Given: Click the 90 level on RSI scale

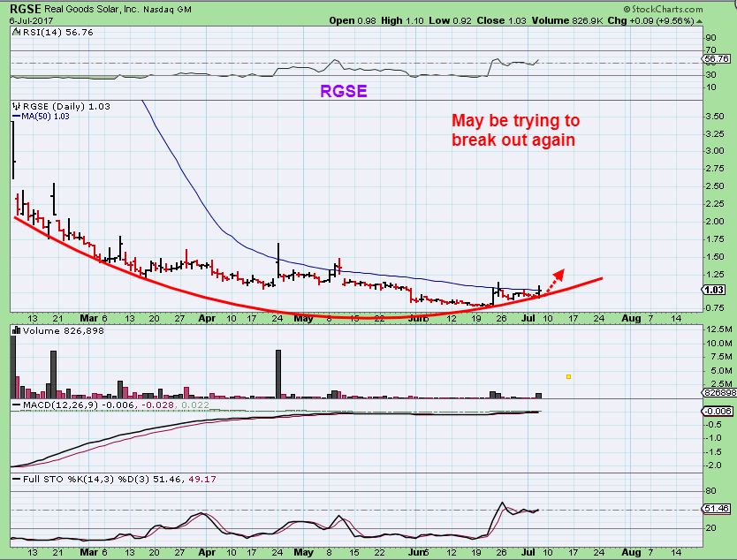Looking at the screenshot, I should 711,38.
